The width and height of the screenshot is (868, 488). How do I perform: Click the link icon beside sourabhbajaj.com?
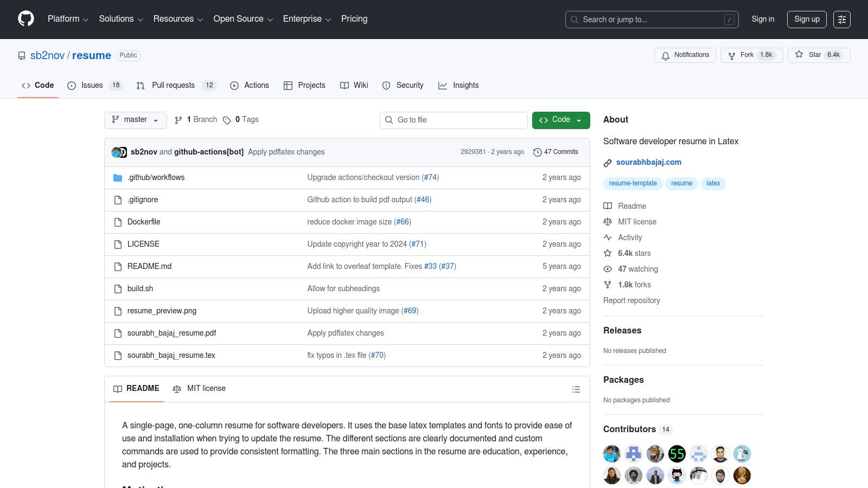608,162
